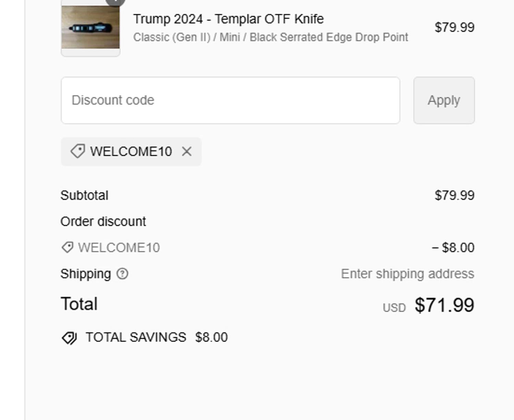The height and width of the screenshot is (420, 514).
Task: Click the TOTAL SAVINGS label
Action: pos(136,337)
